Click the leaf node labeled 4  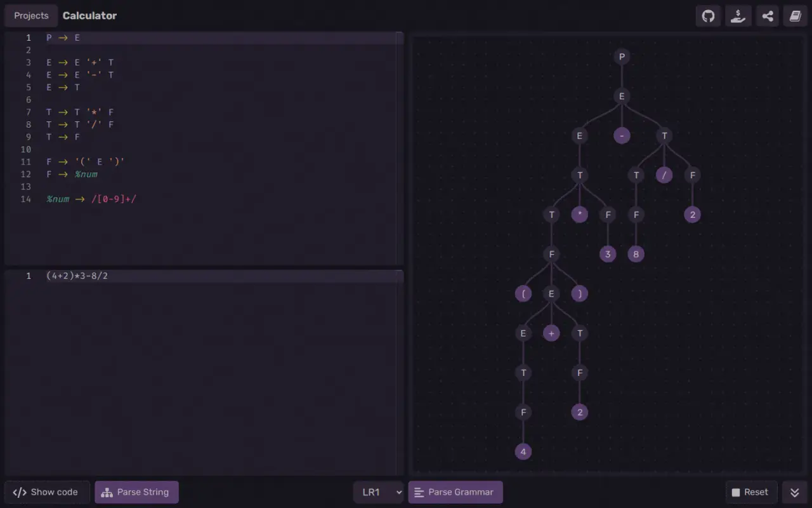tap(523, 452)
